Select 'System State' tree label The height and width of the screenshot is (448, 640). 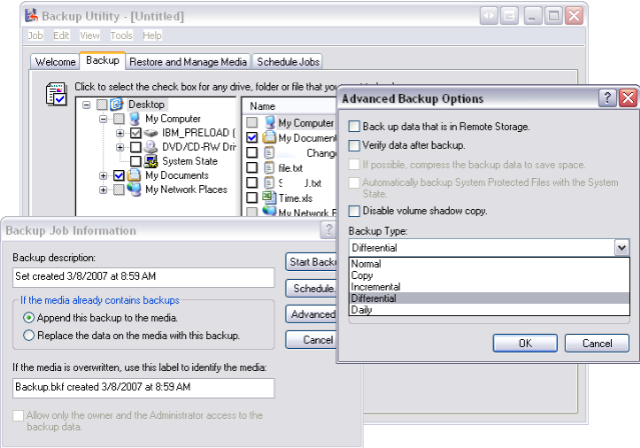pyautogui.click(x=190, y=161)
